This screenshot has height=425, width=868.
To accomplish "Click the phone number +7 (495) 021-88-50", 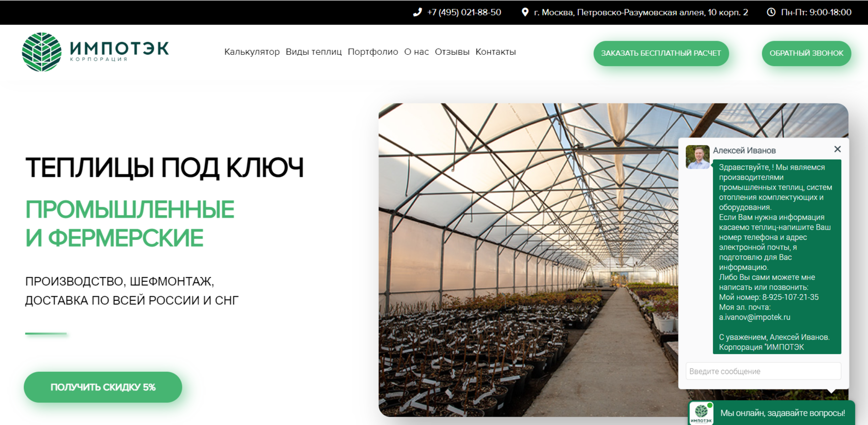I will 464,12.
